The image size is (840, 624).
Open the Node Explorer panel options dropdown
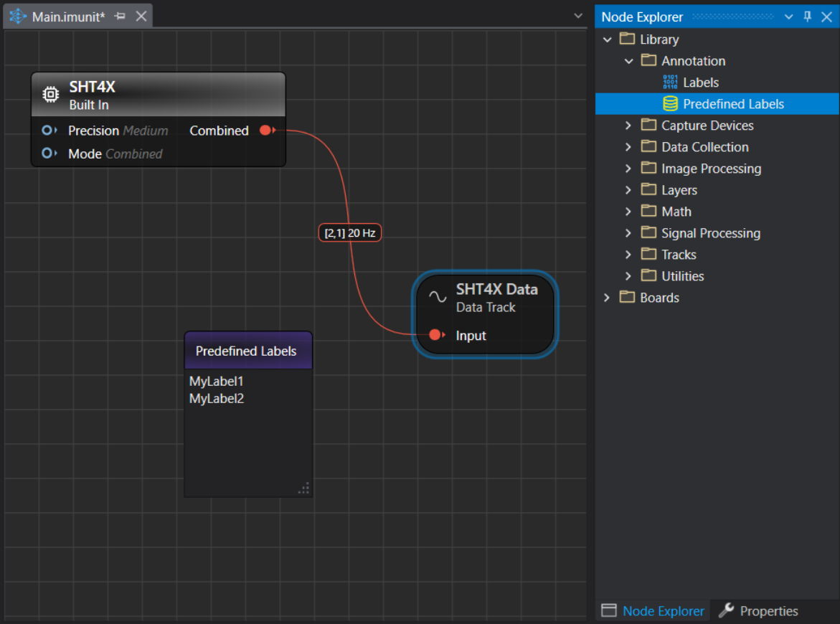click(x=788, y=16)
